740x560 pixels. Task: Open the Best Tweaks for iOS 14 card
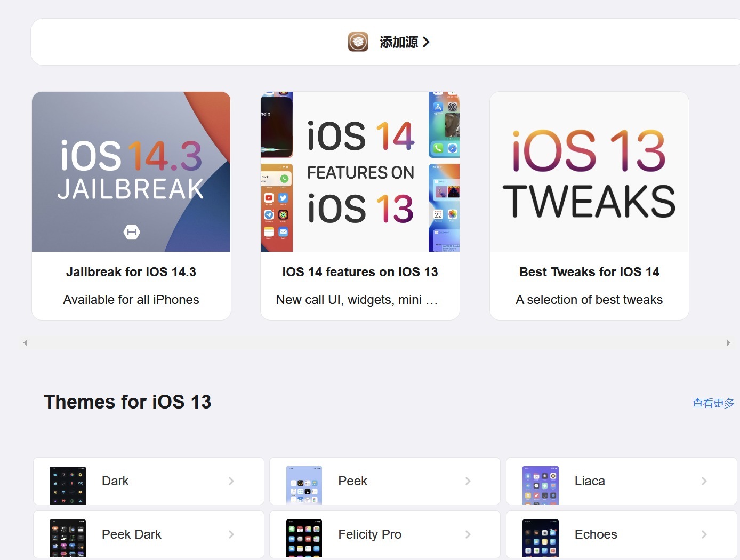589,205
